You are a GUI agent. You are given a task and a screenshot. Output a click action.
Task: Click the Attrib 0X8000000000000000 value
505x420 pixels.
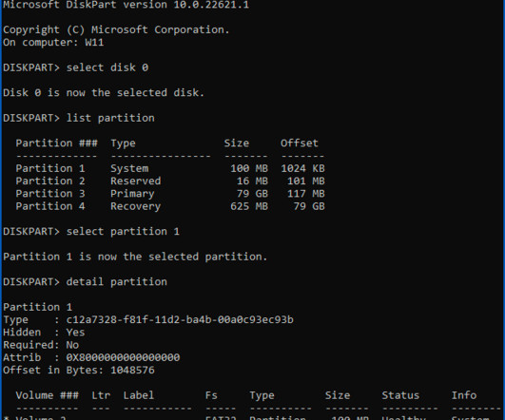point(123,357)
